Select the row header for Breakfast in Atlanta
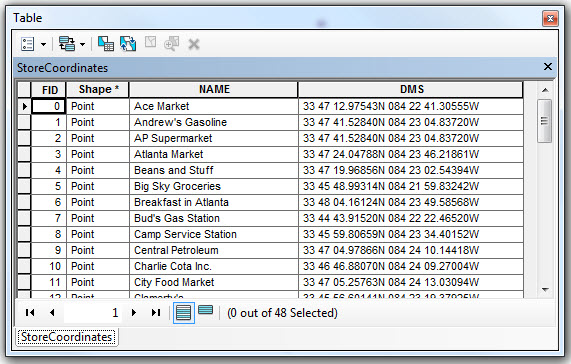The image size is (571, 364). [24, 202]
